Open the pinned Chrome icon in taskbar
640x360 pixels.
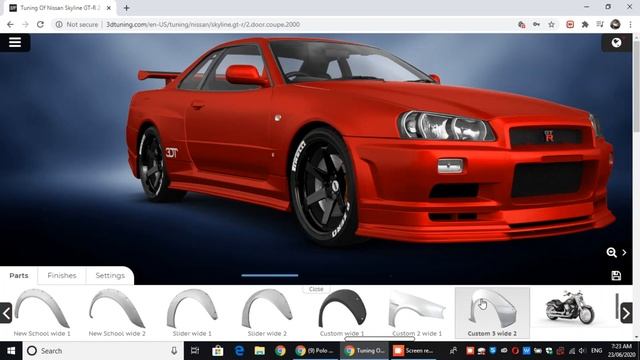(280, 351)
